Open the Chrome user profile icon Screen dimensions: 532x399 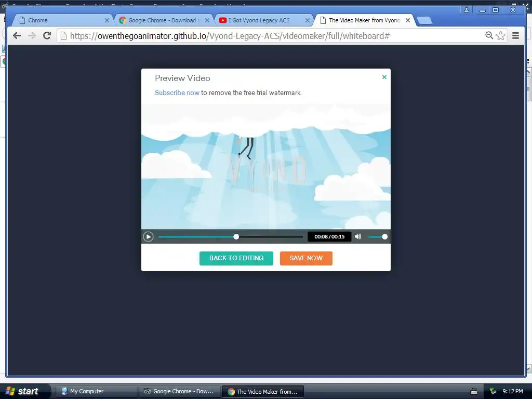[x=467, y=10]
